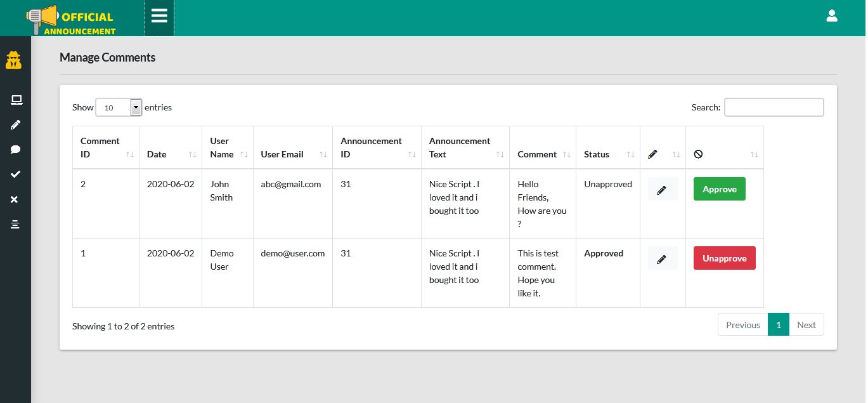
Task: Click the admin avatar icon in sidebar
Action: (x=14, y=61)
